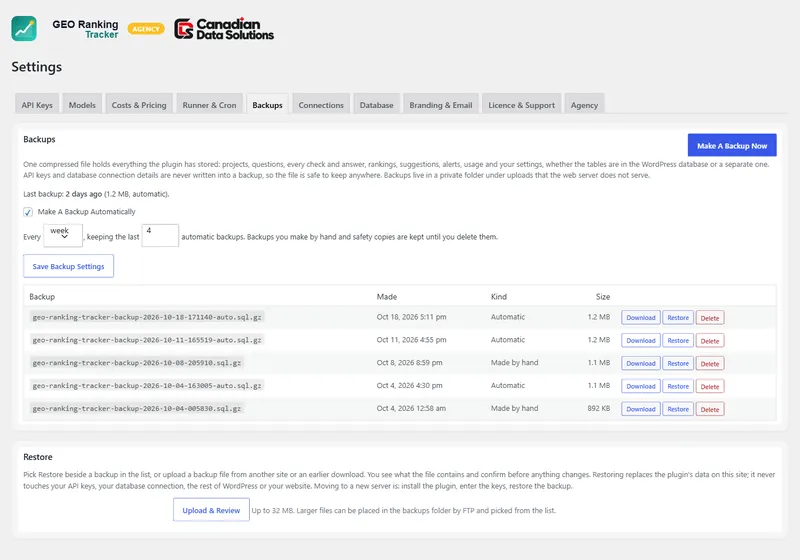Restore the Oct 4, 2026 4:30 pm backup
This screenshot has height=560, width=800.
tap(678, 386)
